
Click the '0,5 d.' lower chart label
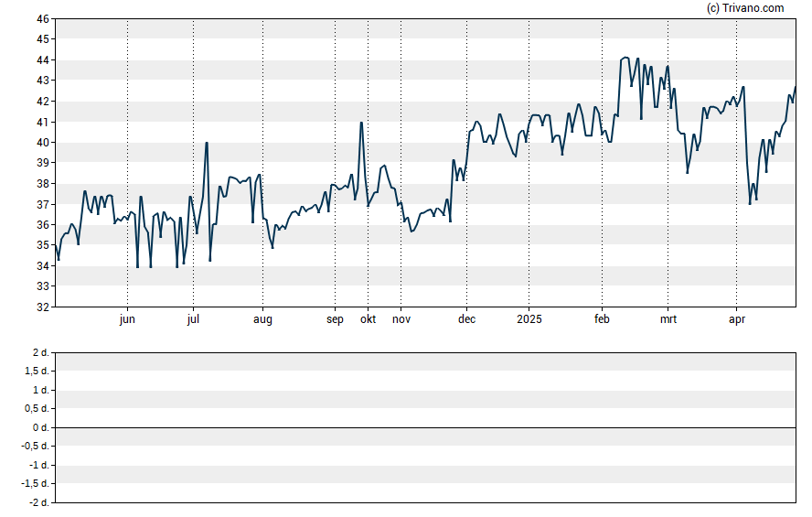pyautogui.click(x=37, y=409)
